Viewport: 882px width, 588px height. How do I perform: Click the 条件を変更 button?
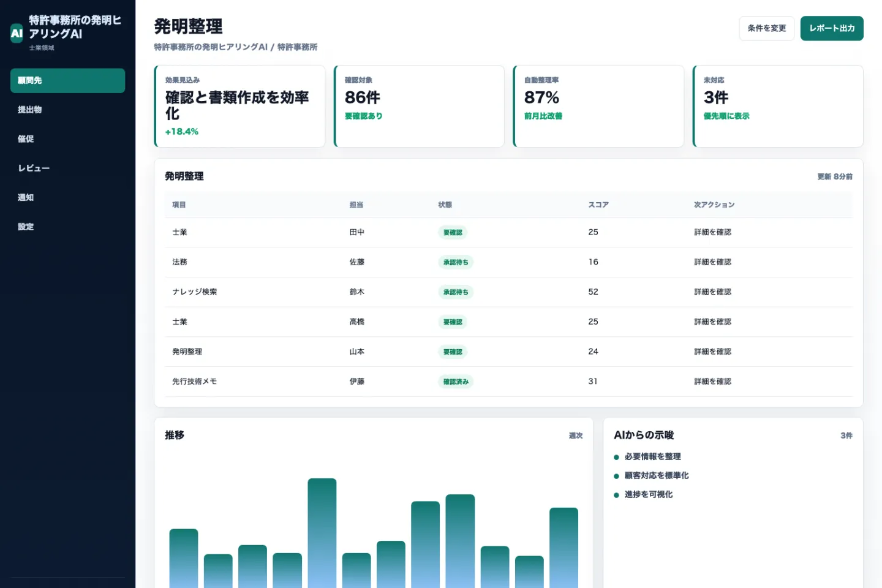click(x=766, y=28)
